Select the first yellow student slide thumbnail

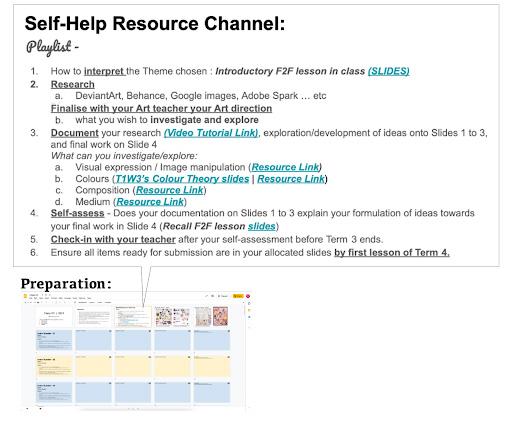tap(54, 366)
